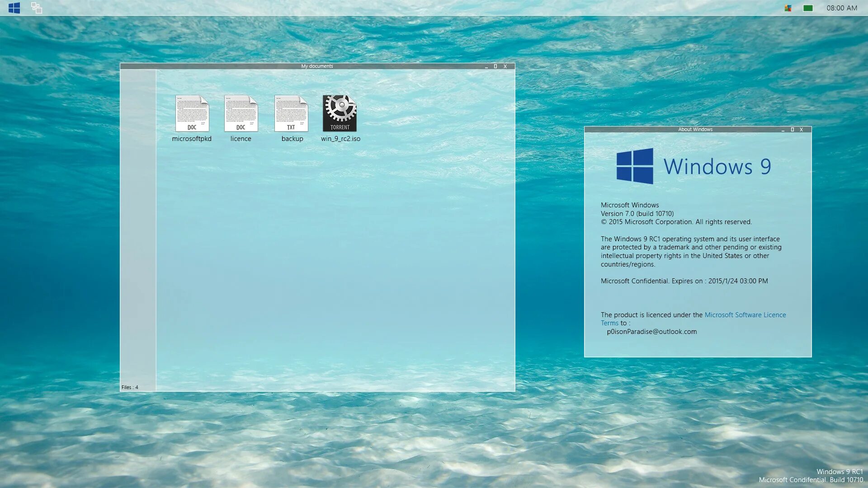Click the Windows 9 logo in About window

[635, 166]
